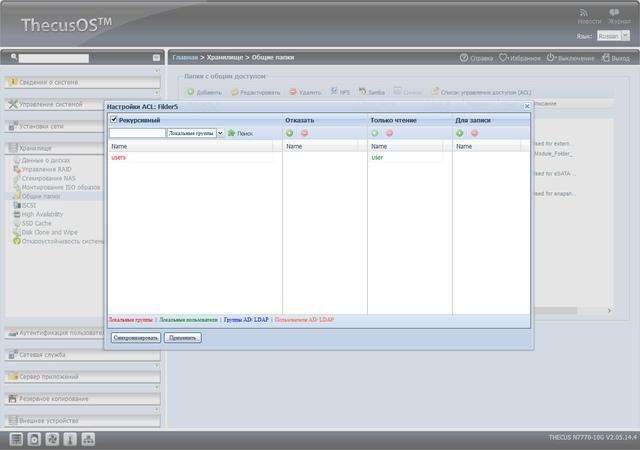Add entry to Для записи list
The image size is (640, 450).
pyautogui.click(x=460, y=133)
